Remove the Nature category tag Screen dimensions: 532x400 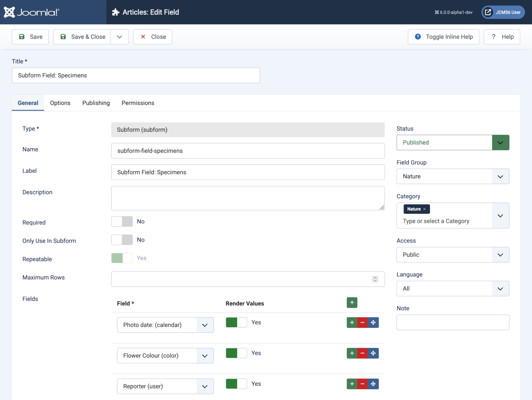click(x=424, y=209)
